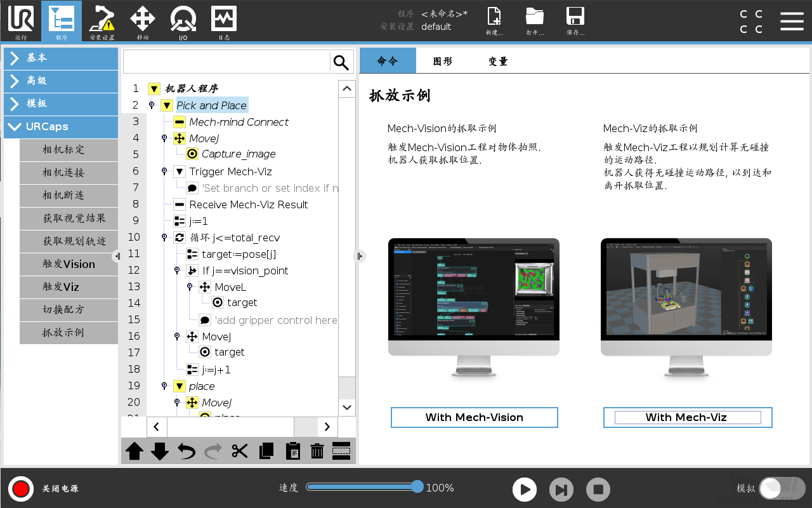Open the Log (日志) header icon
The image size is (812, 508).
pos(224,21)
